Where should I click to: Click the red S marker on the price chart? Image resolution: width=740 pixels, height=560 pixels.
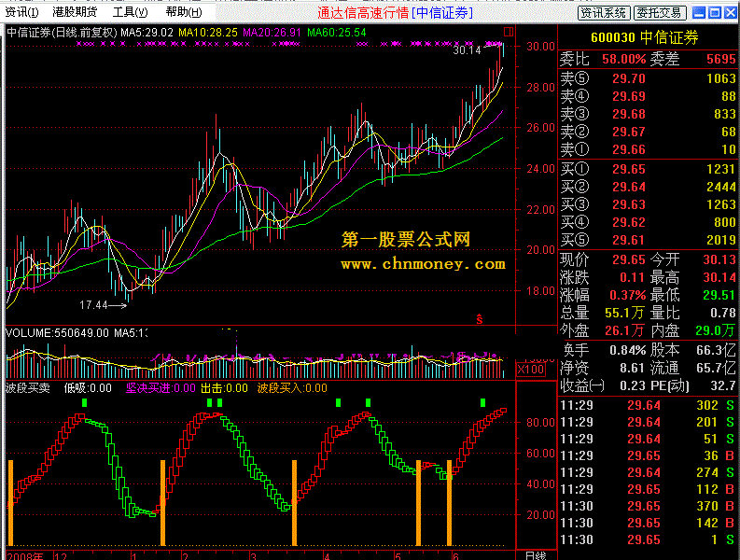pyautogui.click(x=479, y=318)
